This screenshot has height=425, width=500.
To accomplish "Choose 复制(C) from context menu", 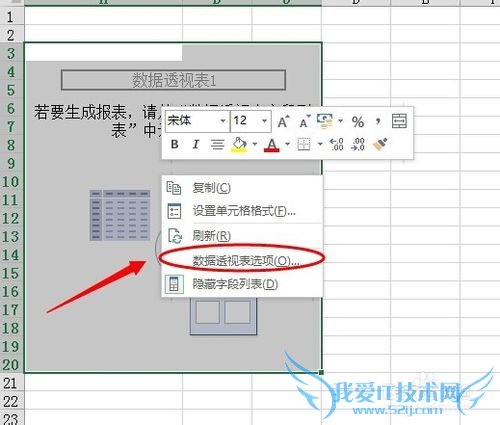I will (x=242, y=188).
